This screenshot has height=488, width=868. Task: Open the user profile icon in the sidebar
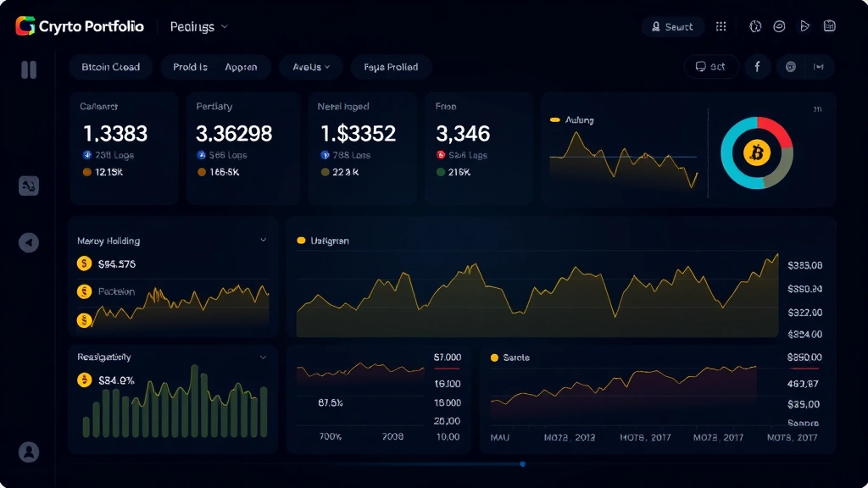pos(29,452)
